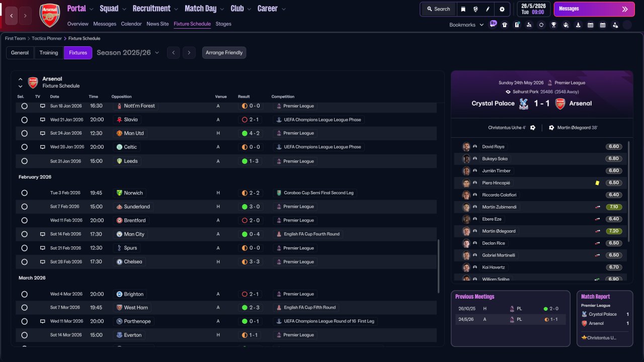Click the purple Messages continue button
The height and width of the screenshot is (362, 644).
[x=594, y=9]
